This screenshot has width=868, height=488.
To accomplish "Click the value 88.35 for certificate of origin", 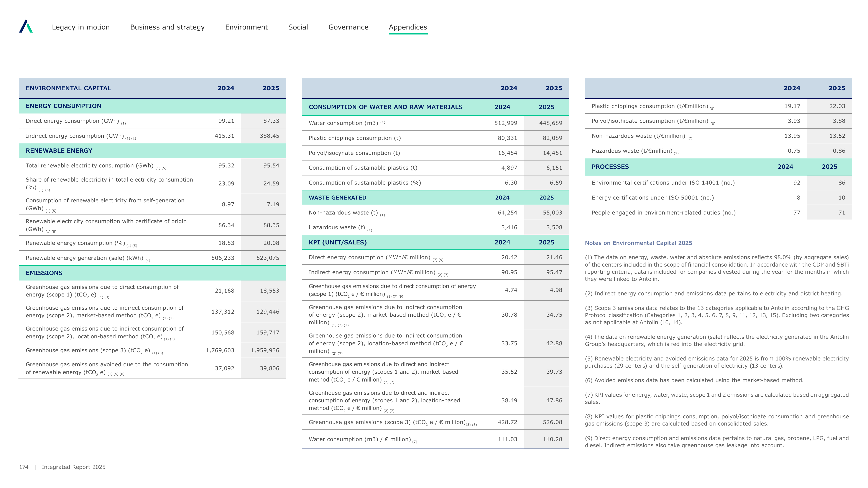I will pyautogui.click(x=271, y=225).
